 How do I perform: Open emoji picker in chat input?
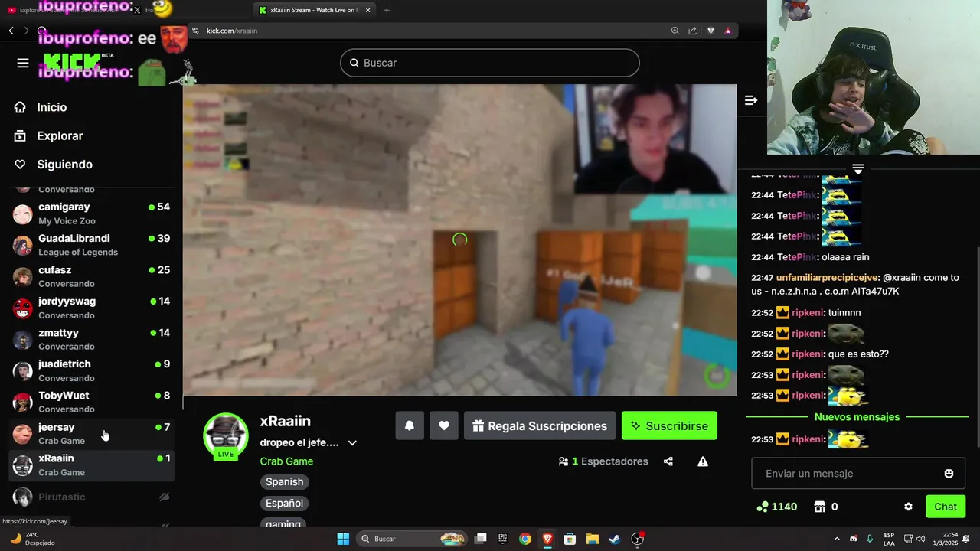point(949,474)
